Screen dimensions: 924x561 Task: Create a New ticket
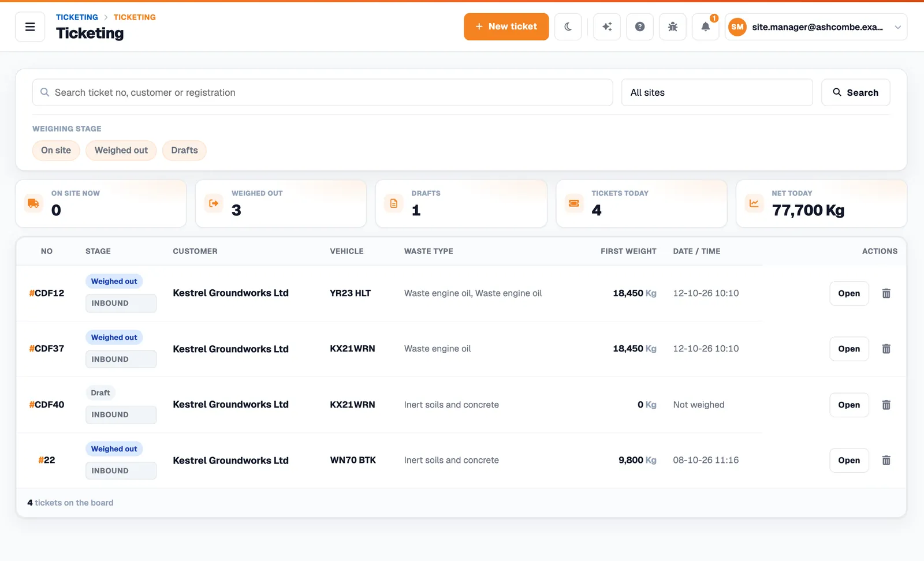[x=506, y=27]
